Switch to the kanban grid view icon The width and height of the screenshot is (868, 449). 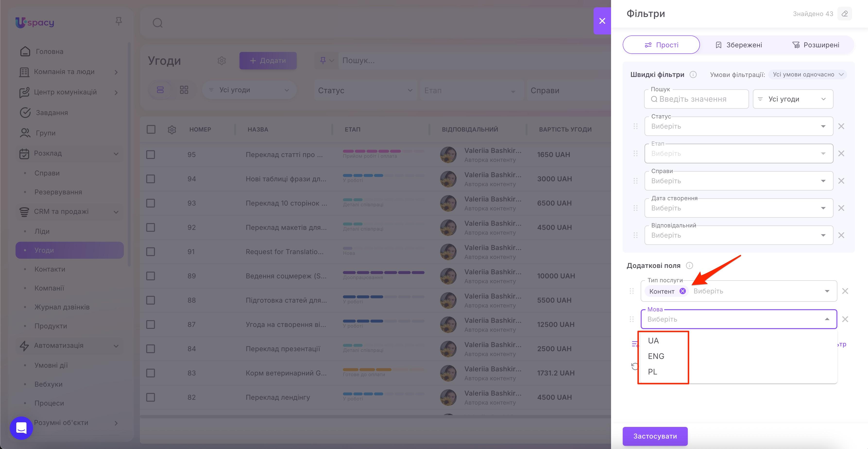click(x=184, y=90)
